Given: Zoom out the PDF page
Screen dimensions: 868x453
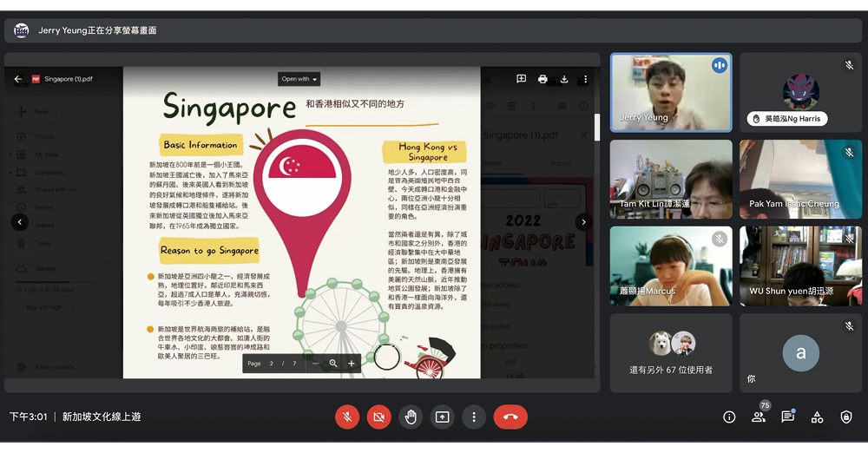Looking at the screenshot, I should (x=315, y=364).
